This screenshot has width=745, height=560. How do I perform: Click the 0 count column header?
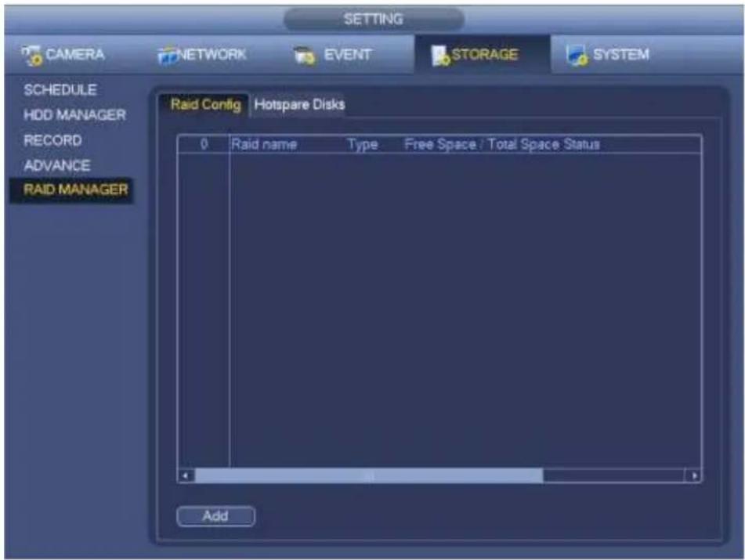click(x=204, y=144)
